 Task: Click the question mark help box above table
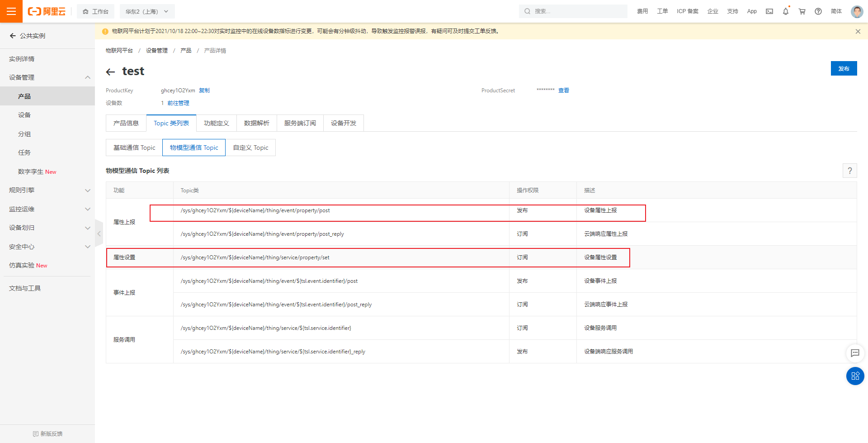pos(850,171)
